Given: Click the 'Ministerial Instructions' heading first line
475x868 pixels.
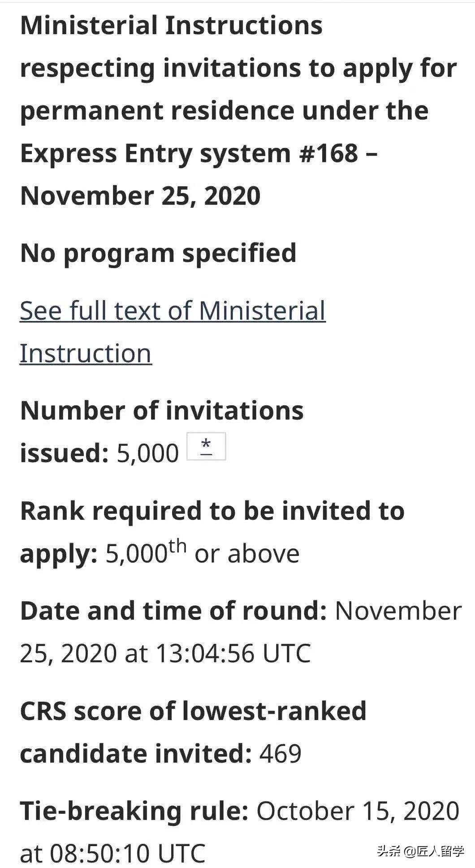Looking at the screenshot, I should pos(171,26).
